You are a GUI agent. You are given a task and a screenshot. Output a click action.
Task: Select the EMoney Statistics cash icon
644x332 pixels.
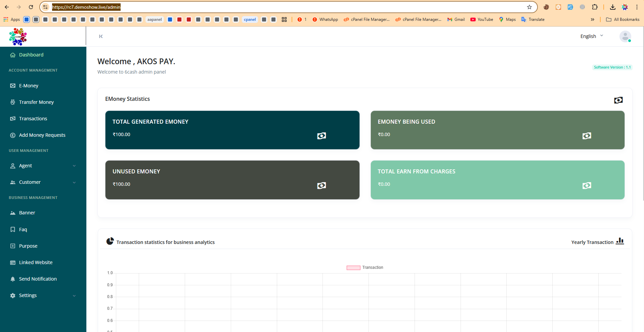tap(618, 100)
